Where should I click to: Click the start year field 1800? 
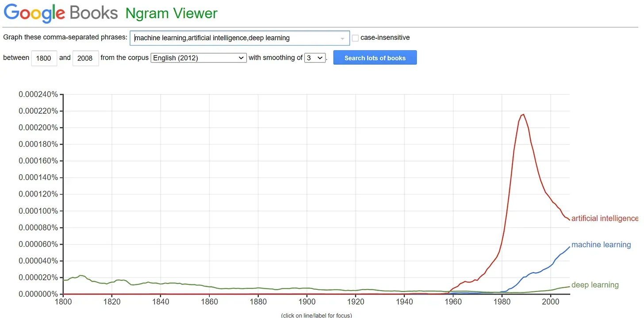pyautogui.click(x=44, y=58)
